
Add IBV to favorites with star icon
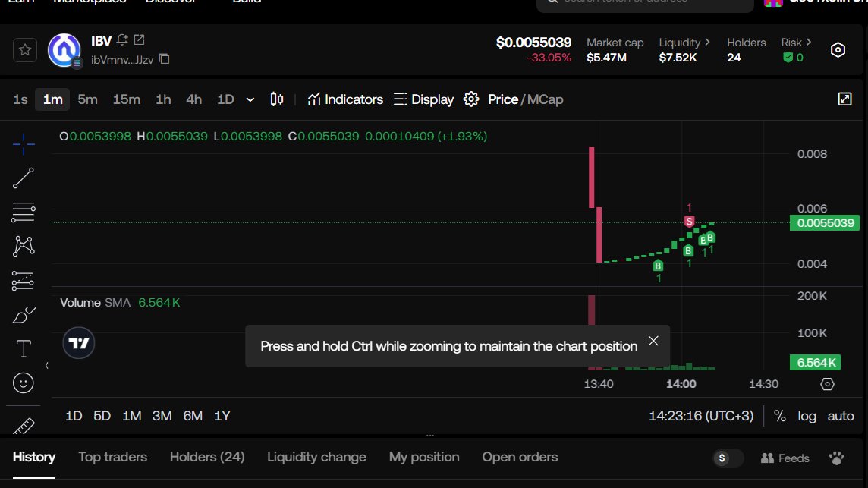point(25,50)
